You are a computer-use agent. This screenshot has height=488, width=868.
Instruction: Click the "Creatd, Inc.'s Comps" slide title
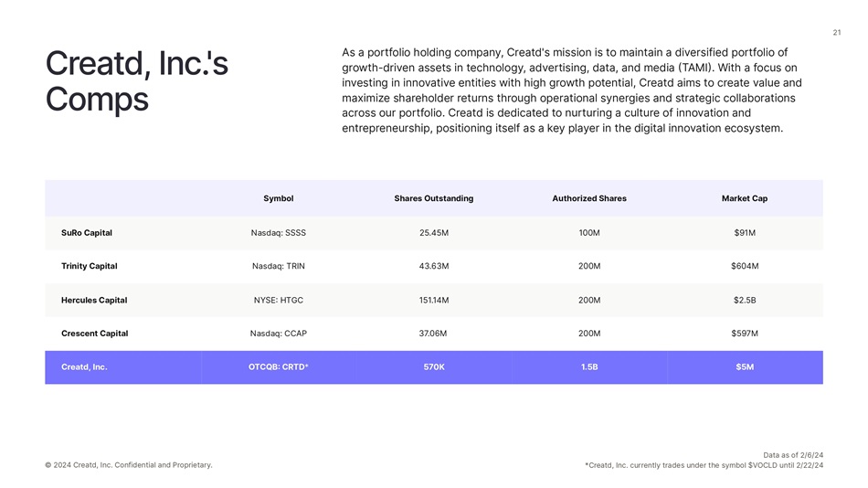point(136,81)
